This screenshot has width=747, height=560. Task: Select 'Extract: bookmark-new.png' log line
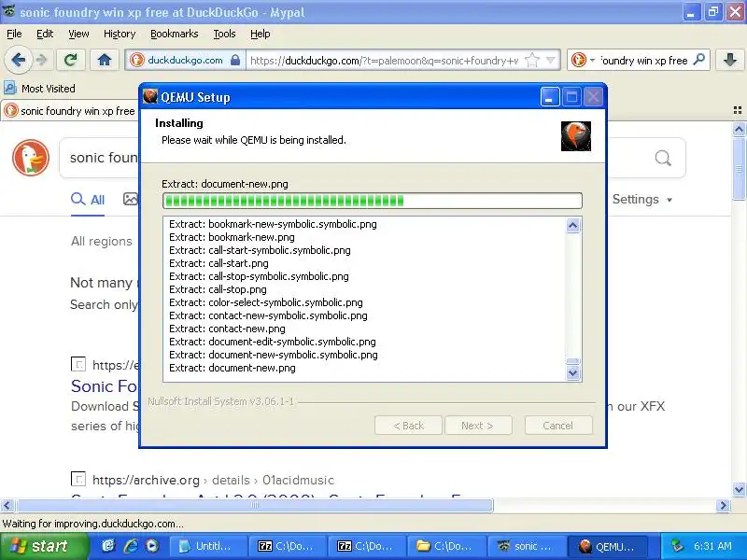232,237
